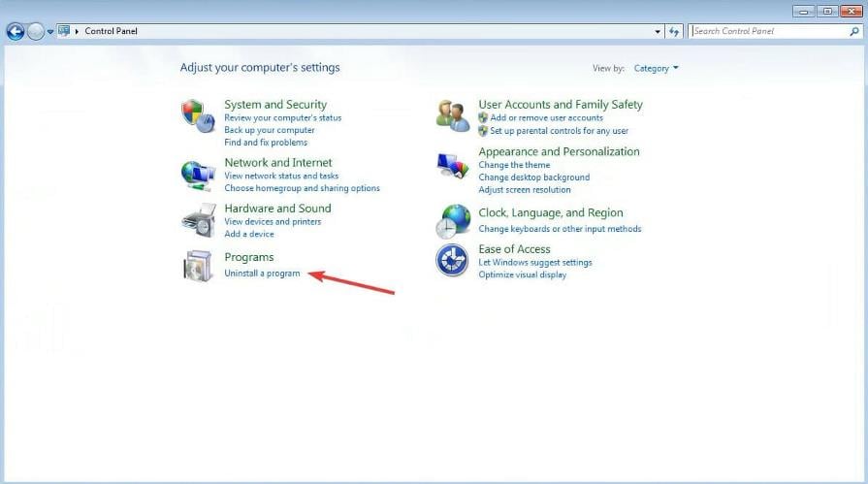This screenshot has width=868, height=484.
Task: Close the Control Panel window
Action: 852,11
